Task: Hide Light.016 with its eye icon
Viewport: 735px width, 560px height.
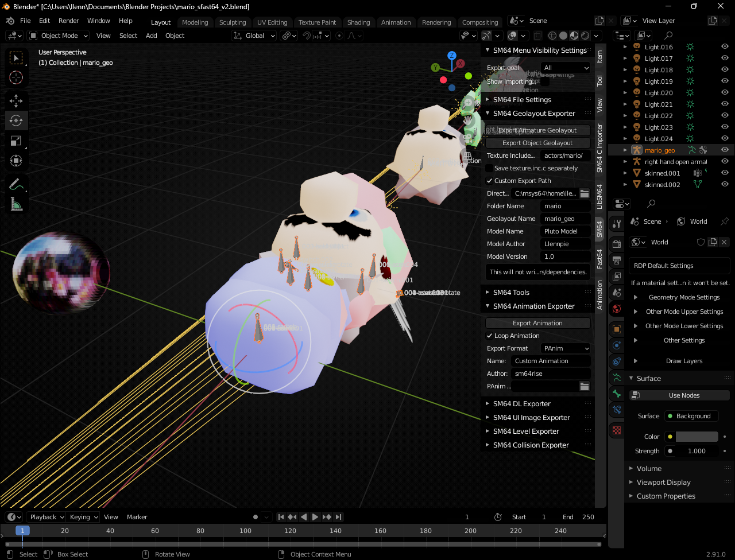Action: [725, 47]
